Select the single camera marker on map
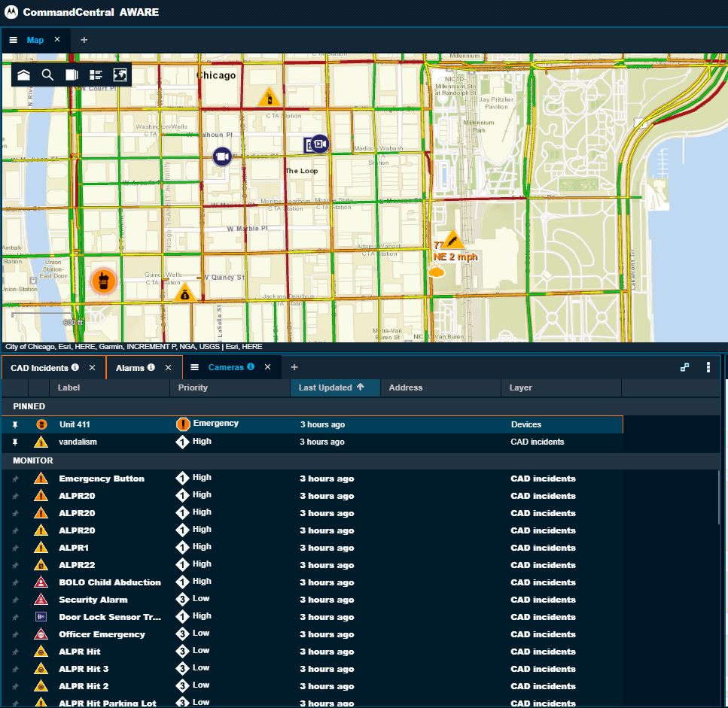728x708 pixels. click(222, 156)
